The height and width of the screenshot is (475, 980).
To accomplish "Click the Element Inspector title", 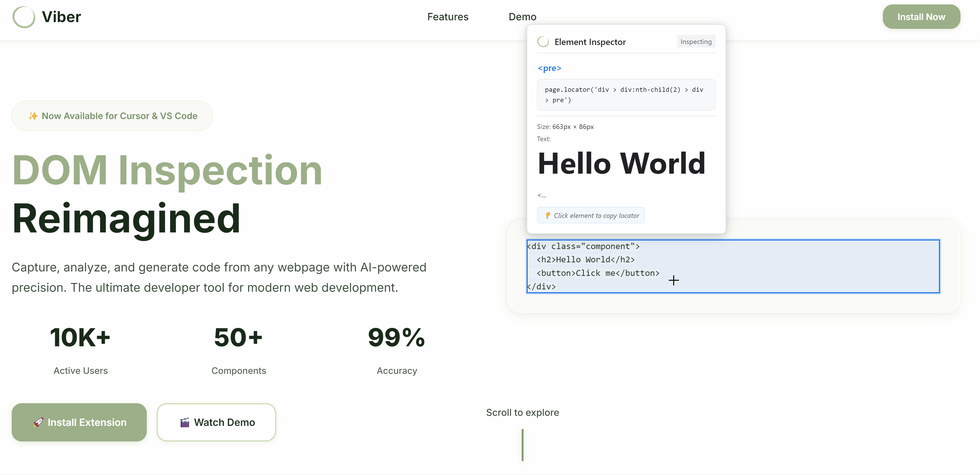I will pyautogui.click(x=590, y=42).
